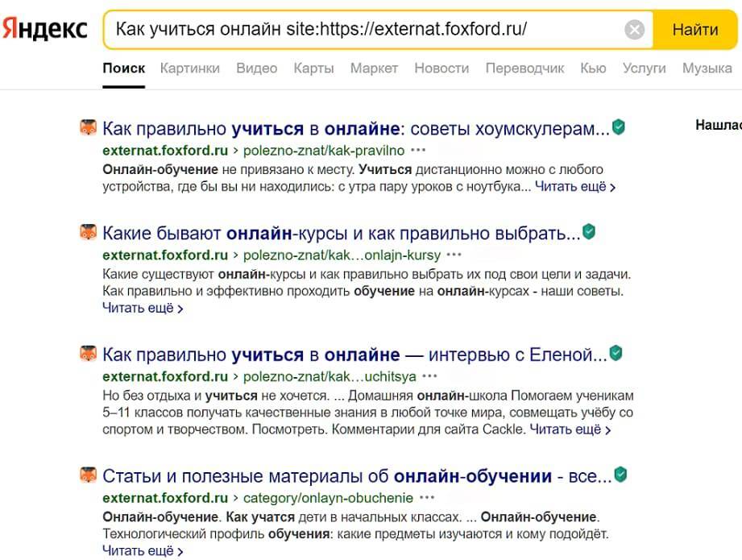Go to Переводчик tab

click(524, 68)
